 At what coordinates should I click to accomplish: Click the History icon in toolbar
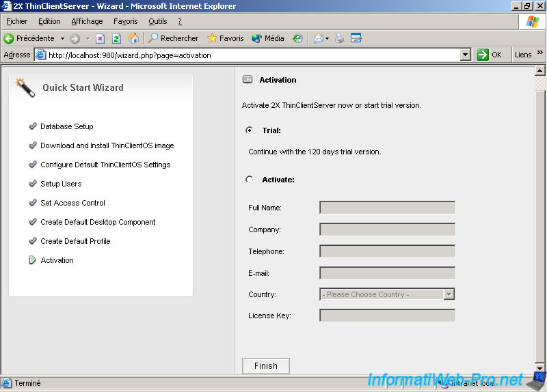(297, 38)
